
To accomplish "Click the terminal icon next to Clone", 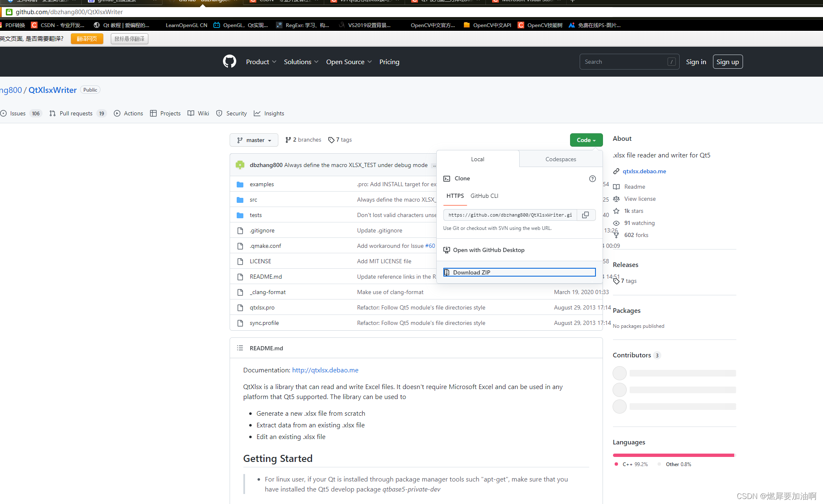I will 447,178.
